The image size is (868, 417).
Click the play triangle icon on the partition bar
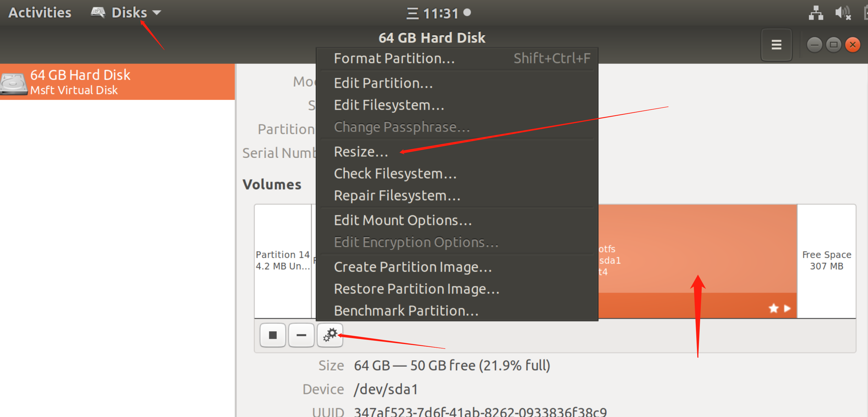click(787, 308)
